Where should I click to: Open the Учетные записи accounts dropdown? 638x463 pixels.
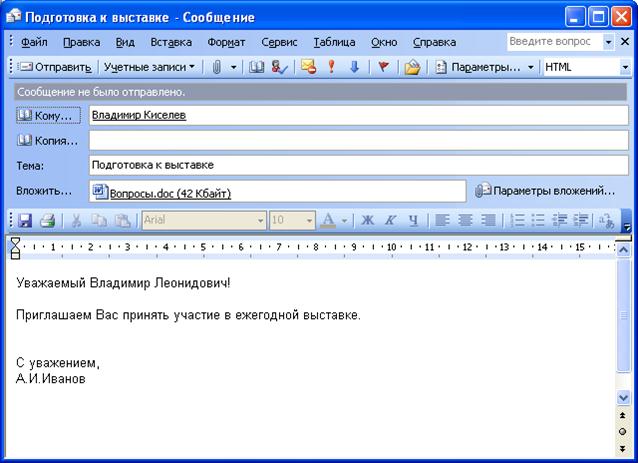(149, 67)
